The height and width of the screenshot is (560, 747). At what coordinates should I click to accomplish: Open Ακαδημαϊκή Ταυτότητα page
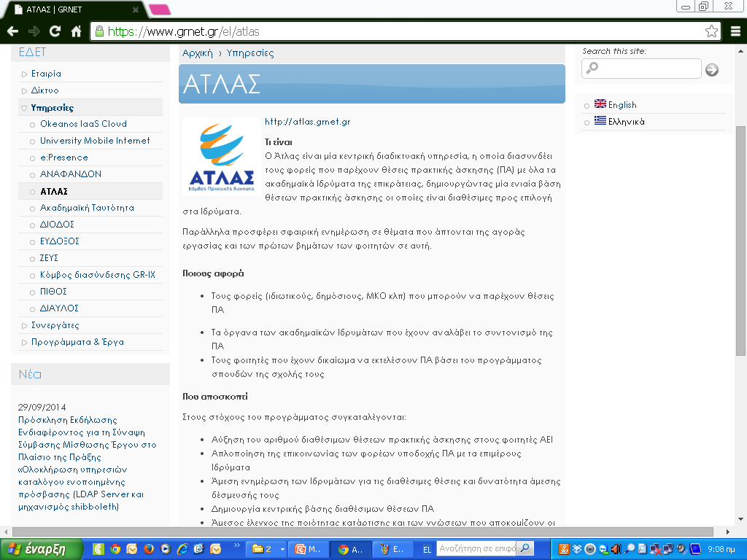pyautogui.click(x=87, y=208)
